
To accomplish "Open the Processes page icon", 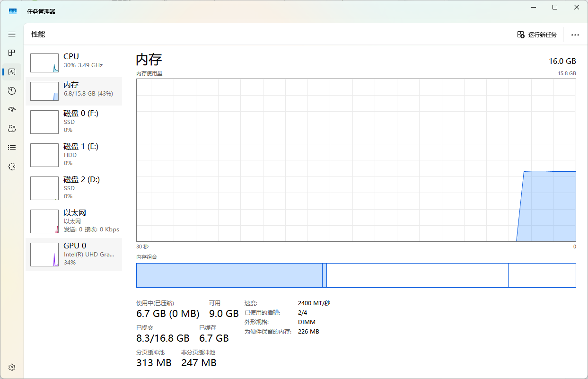I will pyautogui.click(x=12, y=53).
